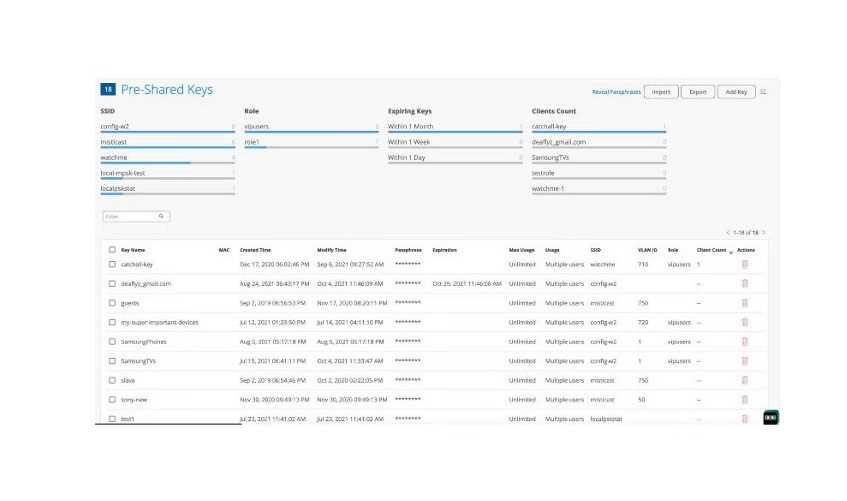Click the chat widget icon at bottom right

pyautogui.click(x=770, y=417)
